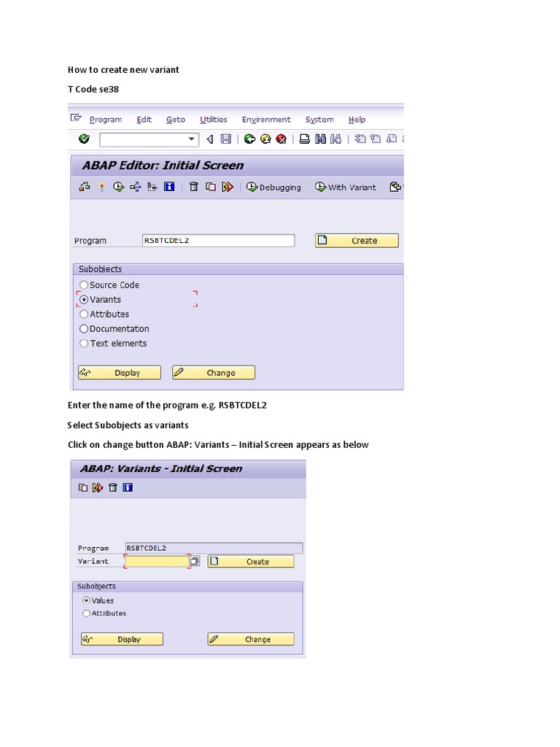Click the Next Page icon
The height and width of the screenshot is (747, 560).
392,139
